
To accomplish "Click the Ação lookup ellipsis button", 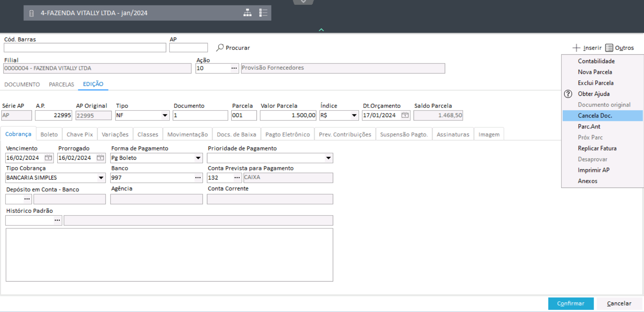I will point(234,68).
